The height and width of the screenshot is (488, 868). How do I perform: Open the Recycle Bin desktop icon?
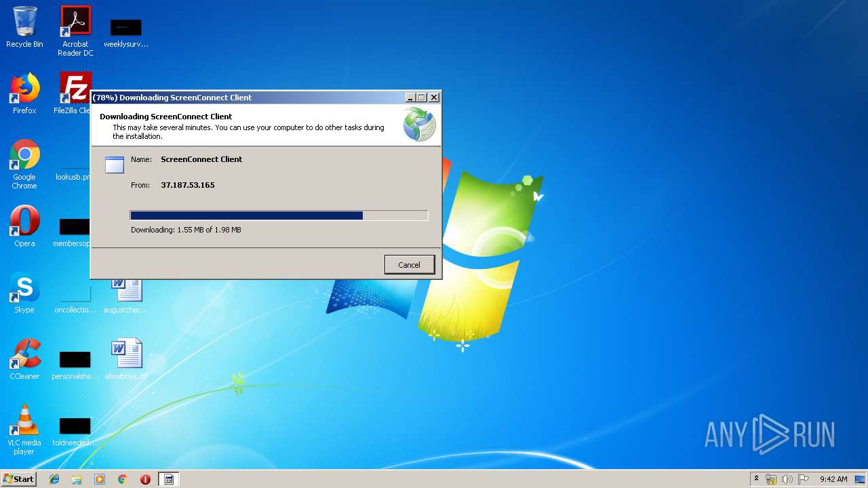24,27
